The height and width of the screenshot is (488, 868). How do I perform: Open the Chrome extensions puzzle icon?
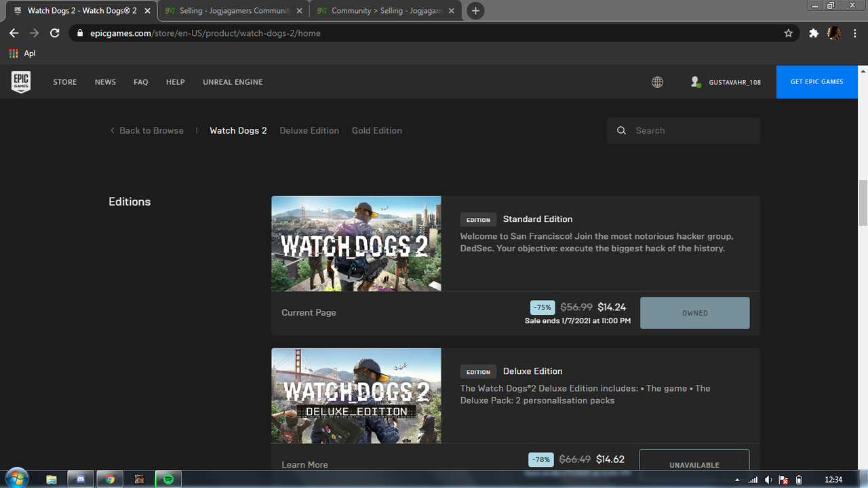coord(814,33)
